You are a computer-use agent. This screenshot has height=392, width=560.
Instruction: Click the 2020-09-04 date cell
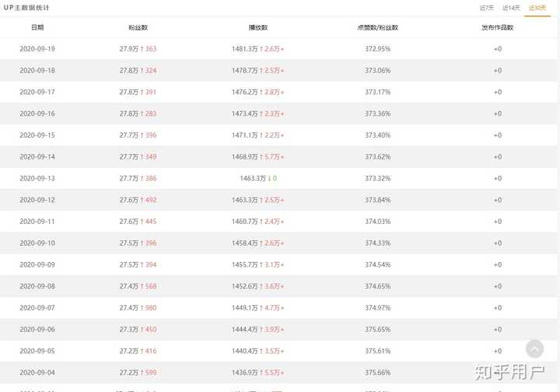pyautogui.click(x=37, y=373)
